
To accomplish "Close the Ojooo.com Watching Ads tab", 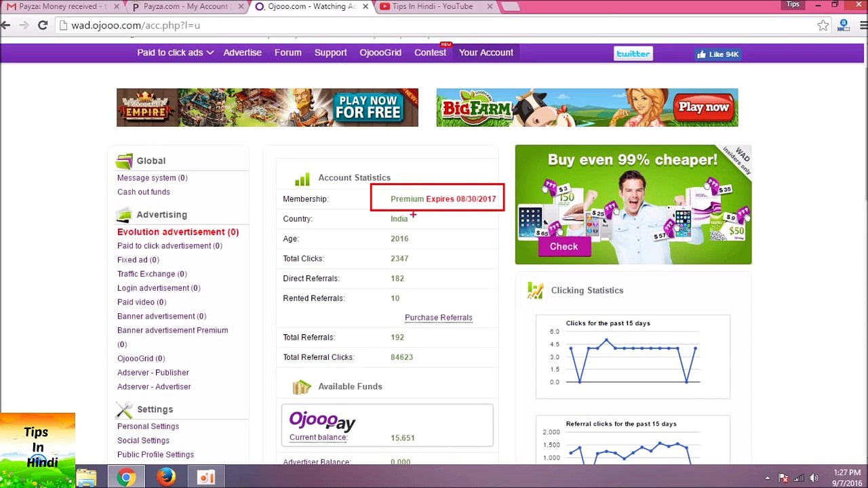I will pyautogui.click(x=366, y=7).
